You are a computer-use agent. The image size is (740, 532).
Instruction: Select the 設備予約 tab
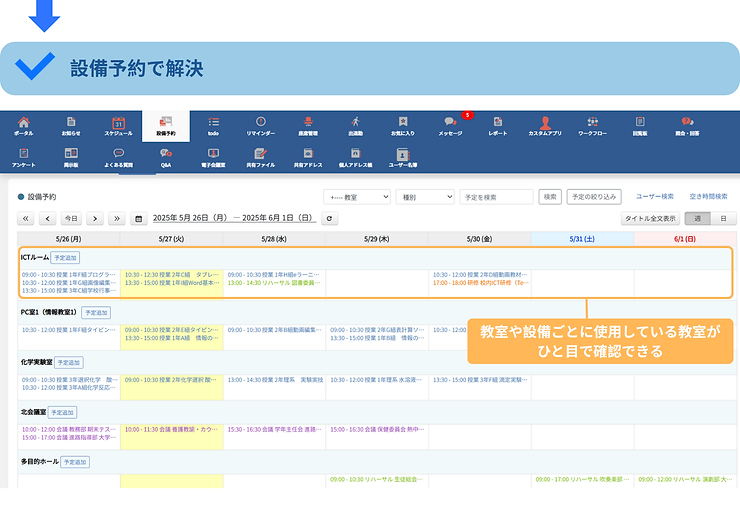[x=166, y=126]
